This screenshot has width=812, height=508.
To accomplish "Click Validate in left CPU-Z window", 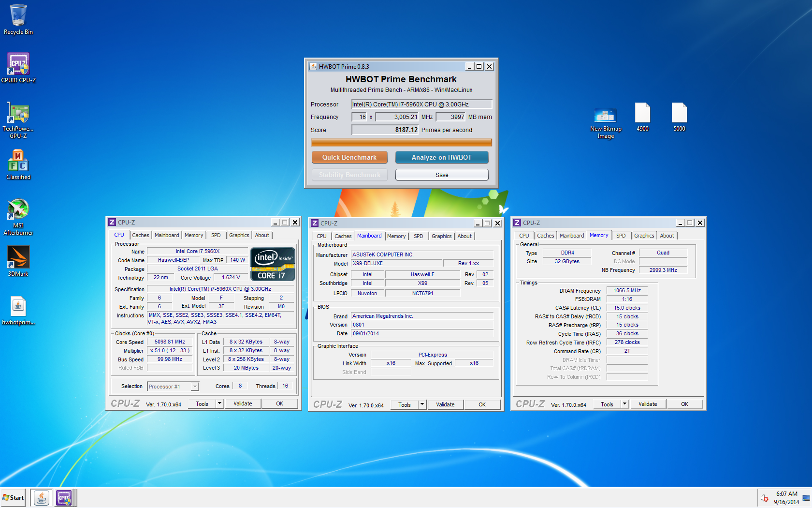I will point(243,403).
